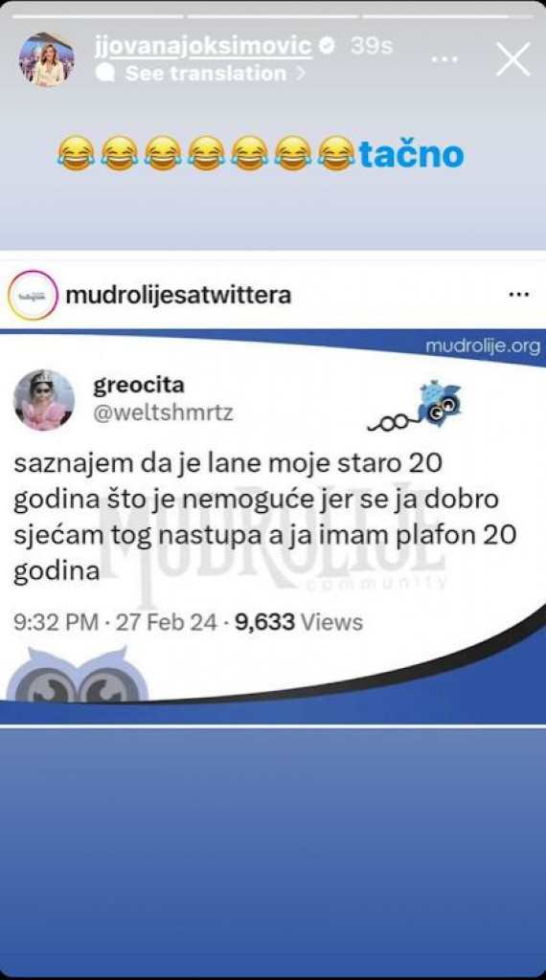
Task: Expand translation chevron arrow
Action: point(301,73)
